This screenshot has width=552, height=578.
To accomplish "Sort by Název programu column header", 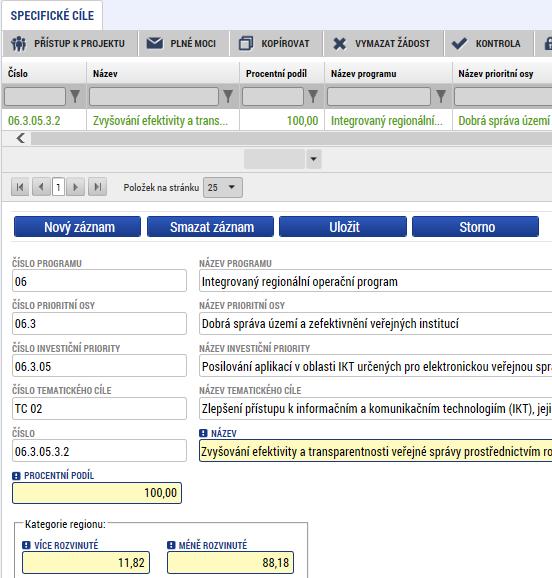I will click(364, 74).
